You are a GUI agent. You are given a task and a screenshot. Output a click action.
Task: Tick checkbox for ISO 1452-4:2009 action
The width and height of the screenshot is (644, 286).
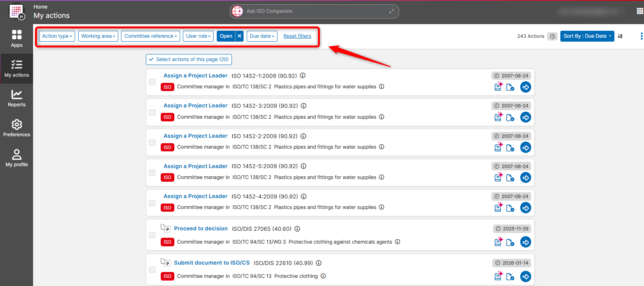click(x=152, y=203)
